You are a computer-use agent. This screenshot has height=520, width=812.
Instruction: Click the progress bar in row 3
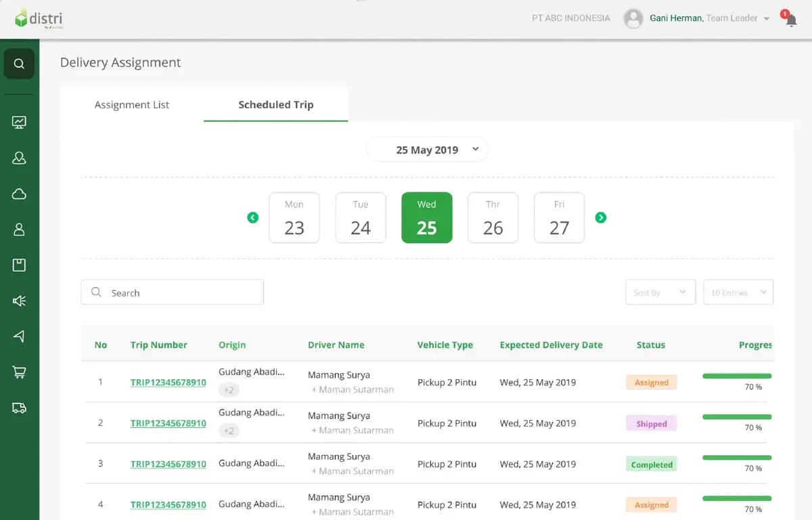tap(737, 458)
